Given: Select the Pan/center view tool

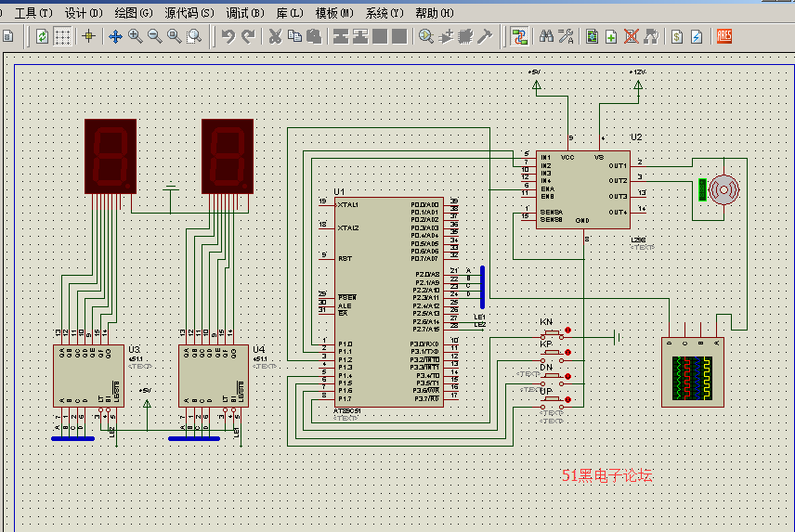Looking at the screenshot, I should click(116, 36).
